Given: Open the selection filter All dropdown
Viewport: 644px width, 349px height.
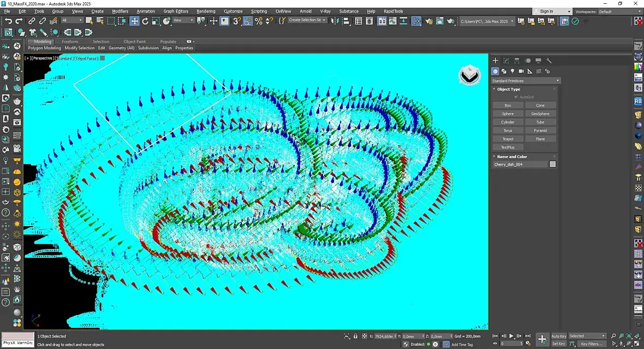Looking at the screenshot, I should tap(72, 20).
